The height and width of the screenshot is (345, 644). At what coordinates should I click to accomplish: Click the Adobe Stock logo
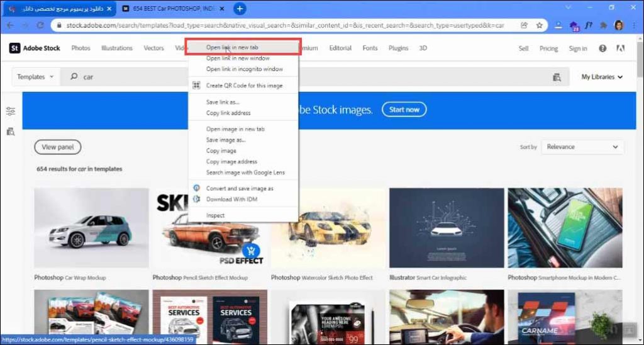point(35,48)
